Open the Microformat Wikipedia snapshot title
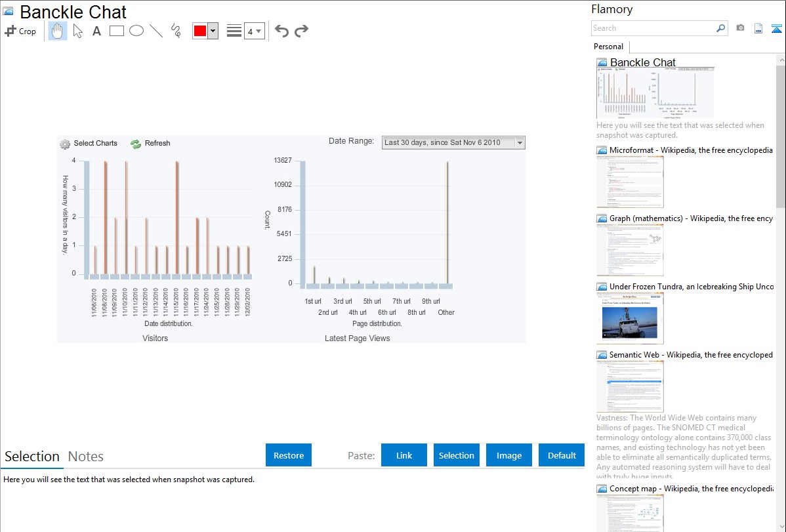786x532 pixels. [x=691, y=150]
